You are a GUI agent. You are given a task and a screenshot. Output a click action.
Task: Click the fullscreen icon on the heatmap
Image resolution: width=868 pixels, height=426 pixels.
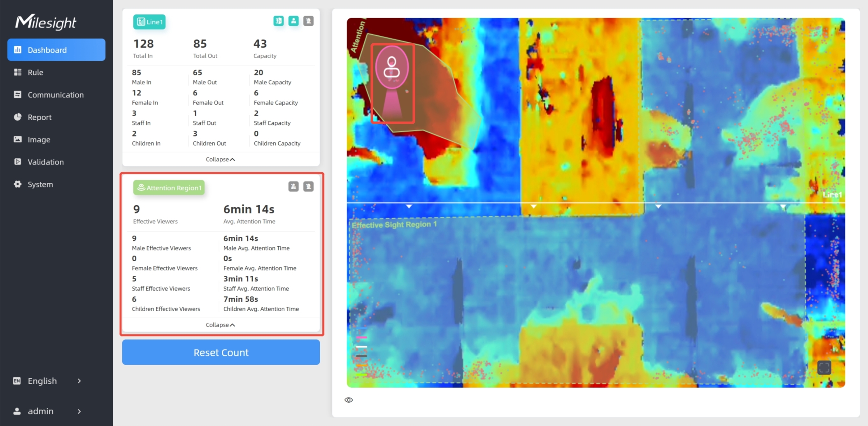click(x=824, y=367)
